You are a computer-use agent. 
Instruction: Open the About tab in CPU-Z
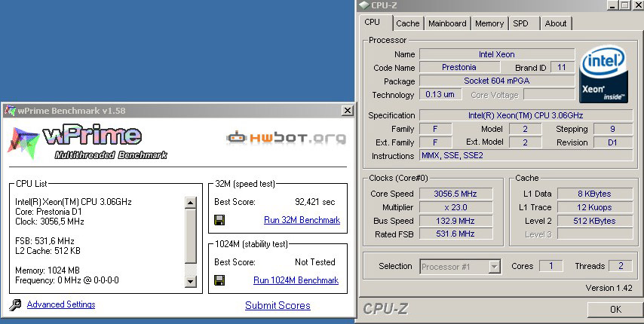556,23
